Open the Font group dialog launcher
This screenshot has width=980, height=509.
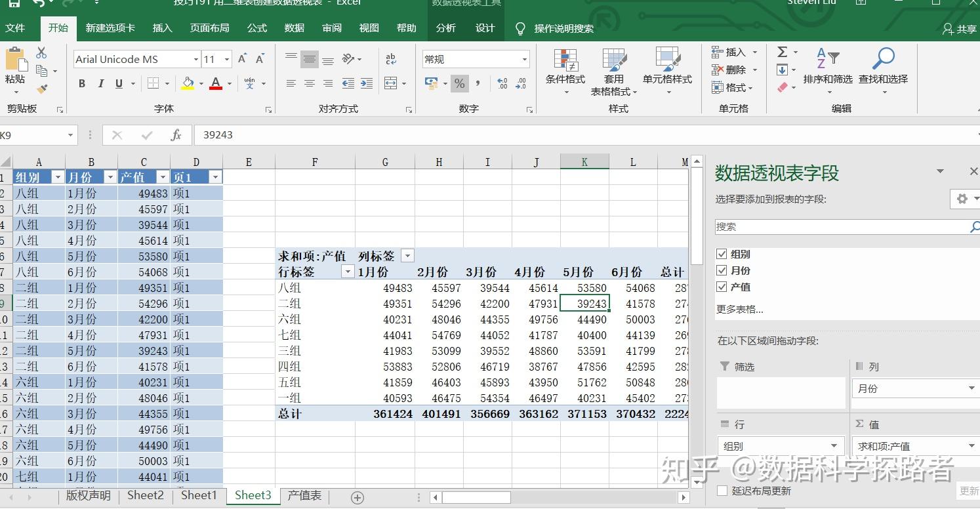(x=268, y=110)
